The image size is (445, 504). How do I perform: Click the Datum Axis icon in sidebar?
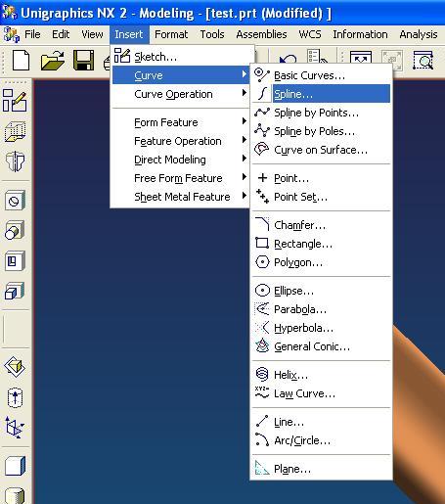point(15,397)
